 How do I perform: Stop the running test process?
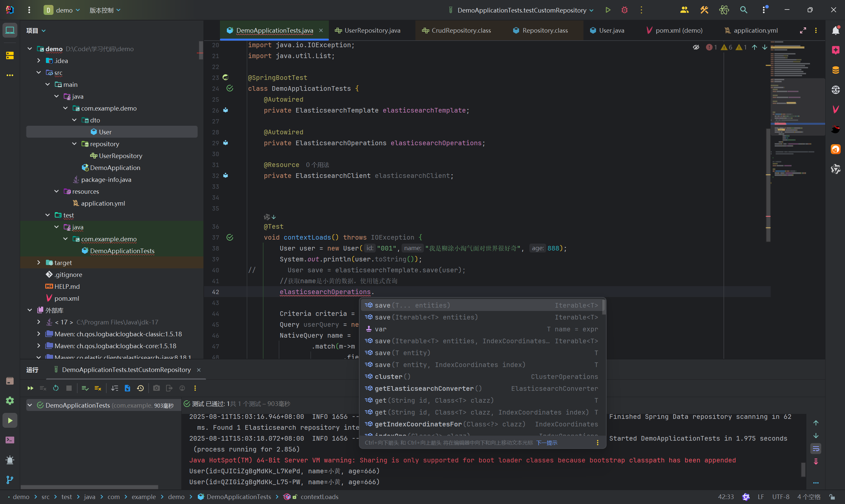tap(69, 388)
